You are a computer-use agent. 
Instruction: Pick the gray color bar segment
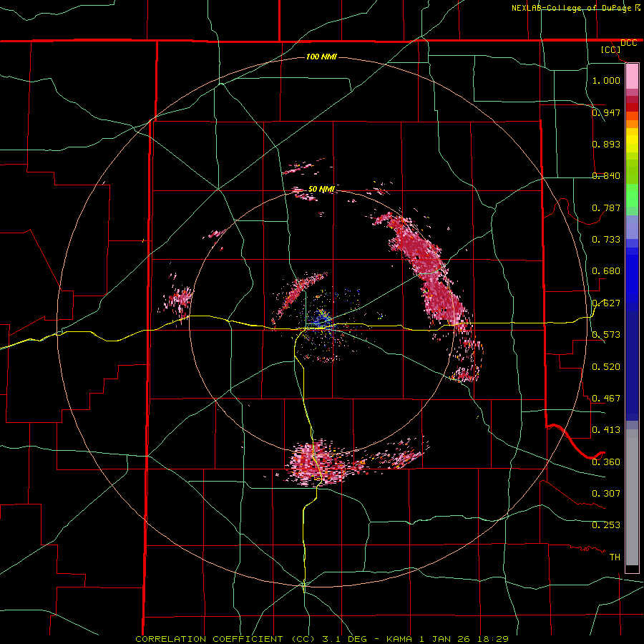pos(632,497)
